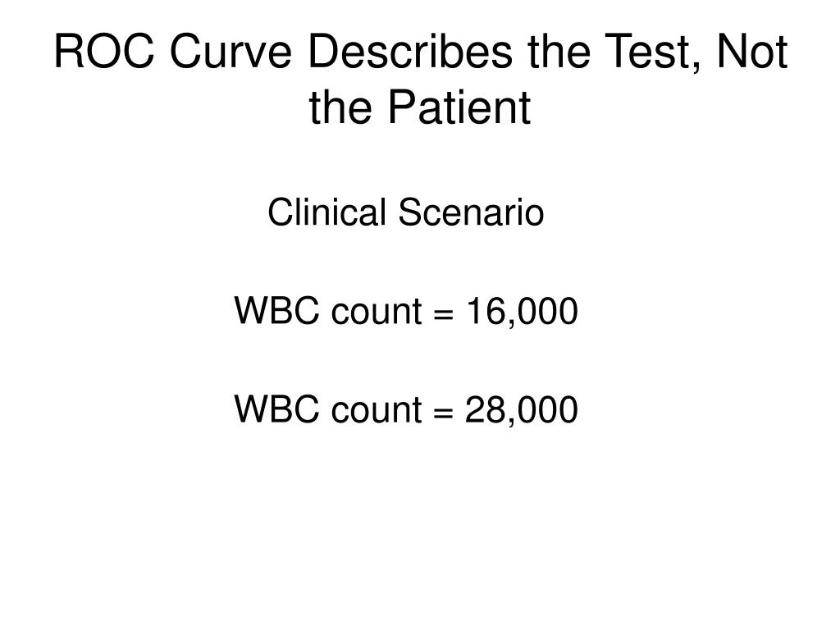The image size is (840, 630).
Task: Click the word ROC in the title
Action: pyautogui.click(x=104, y=52)
